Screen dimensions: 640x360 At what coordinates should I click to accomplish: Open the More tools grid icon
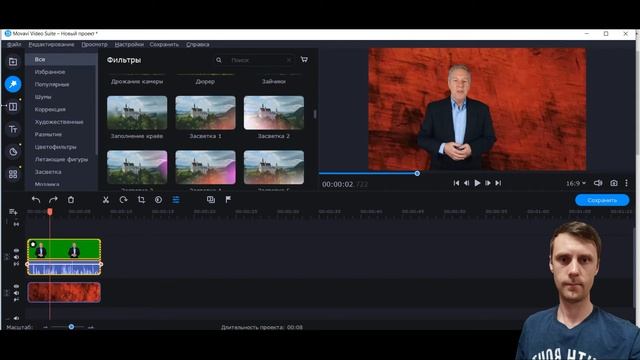click(13, 174)
